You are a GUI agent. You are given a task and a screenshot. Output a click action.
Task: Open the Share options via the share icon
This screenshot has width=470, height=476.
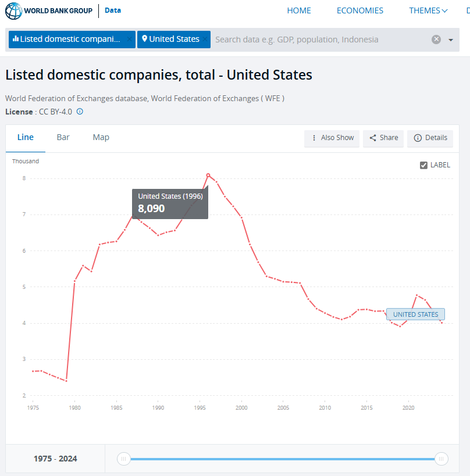coord(371,138)
